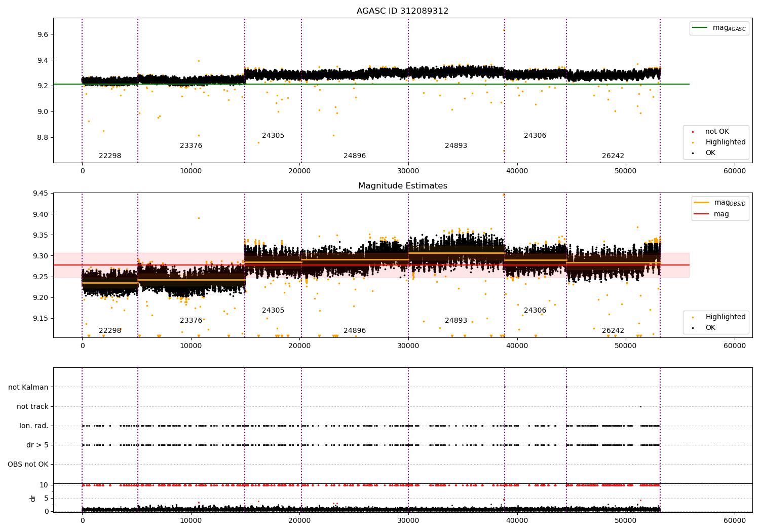
Task: Click y-axis tick 9.45 on middle plot
Action: [41, 194]
